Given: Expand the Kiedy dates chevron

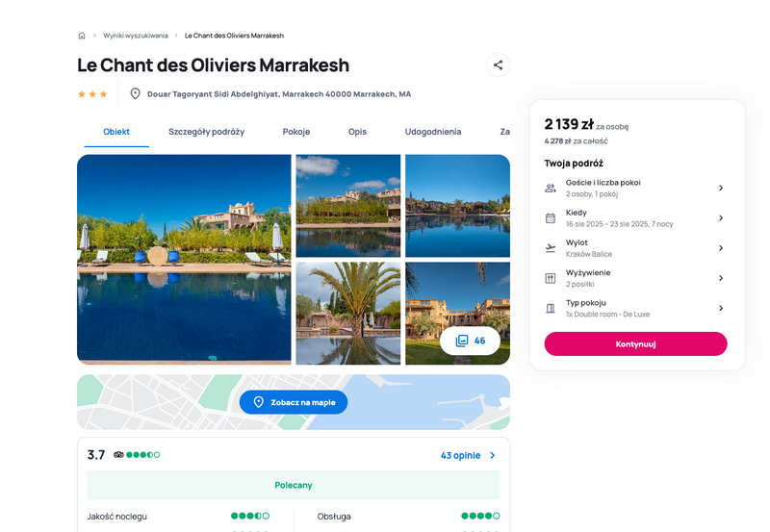Looking at the screenshot, I should [x=720, y=218].
